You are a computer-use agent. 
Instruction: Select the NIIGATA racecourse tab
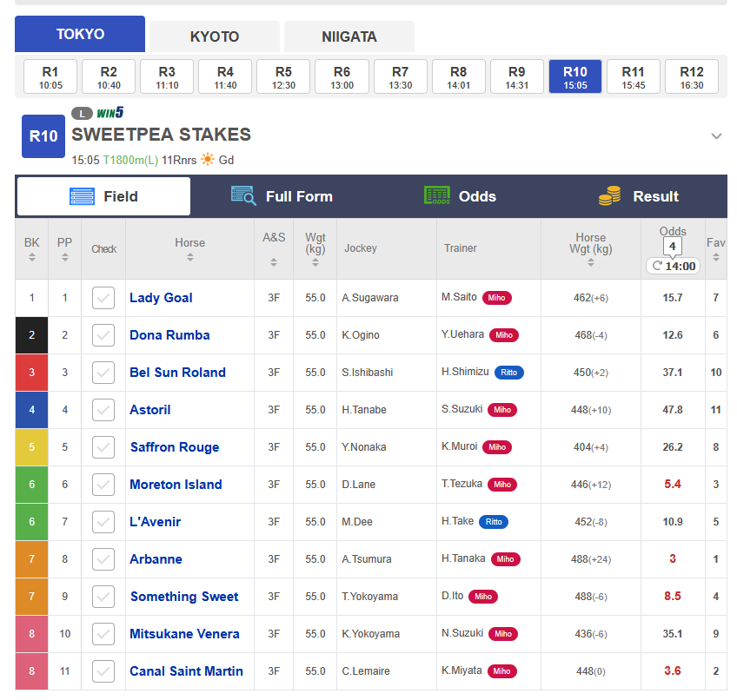coord(349,36)
